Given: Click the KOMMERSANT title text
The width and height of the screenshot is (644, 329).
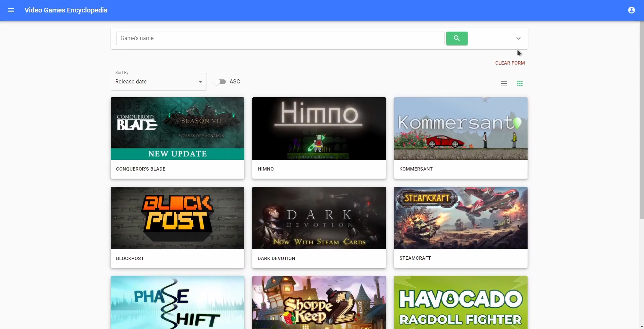Looking at the screenshot, I should coord(416,169).
